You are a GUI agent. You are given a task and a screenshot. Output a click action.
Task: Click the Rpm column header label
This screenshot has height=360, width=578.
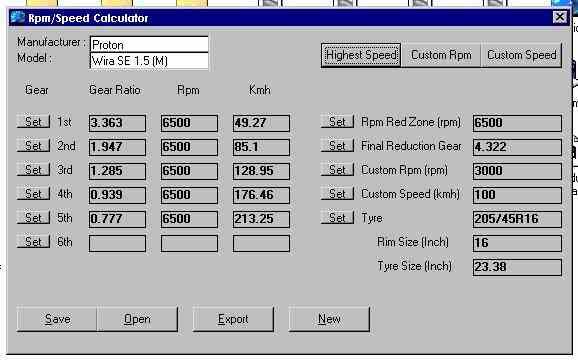(188, 90)
